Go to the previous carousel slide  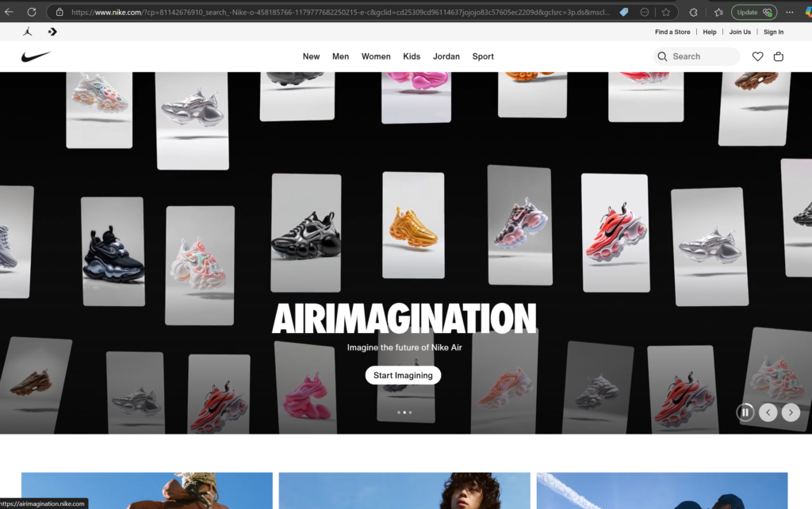pyautogui.click(x=768, y=412)
